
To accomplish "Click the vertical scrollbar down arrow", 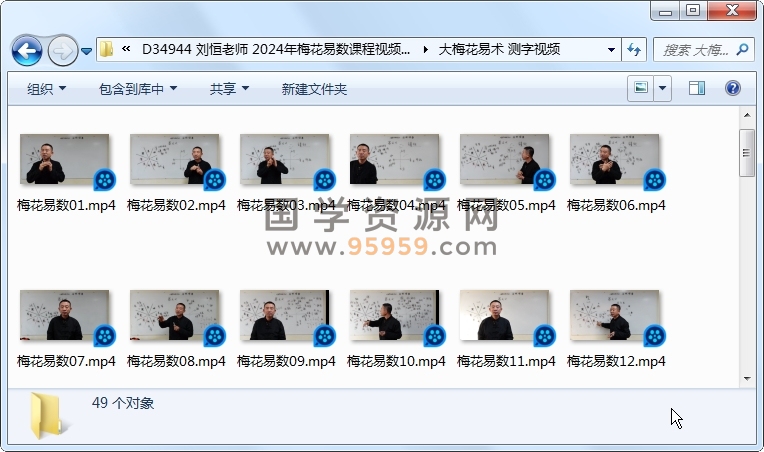I will (746, 379).
